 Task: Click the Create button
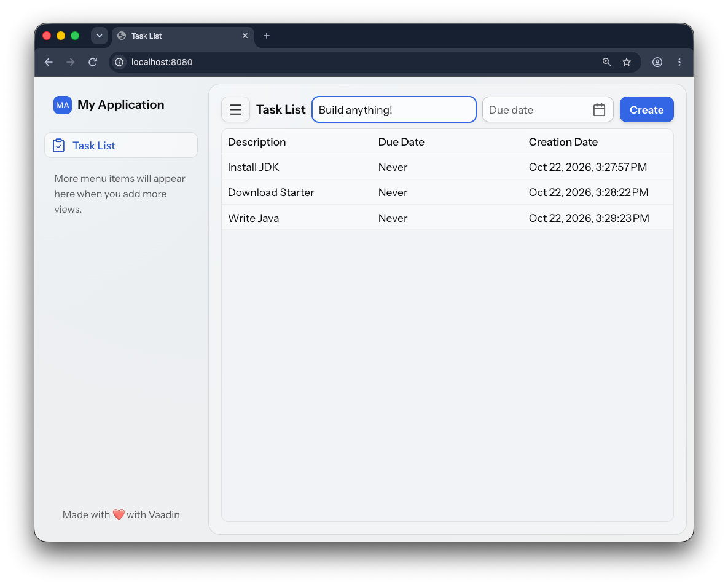pos(647,109)
